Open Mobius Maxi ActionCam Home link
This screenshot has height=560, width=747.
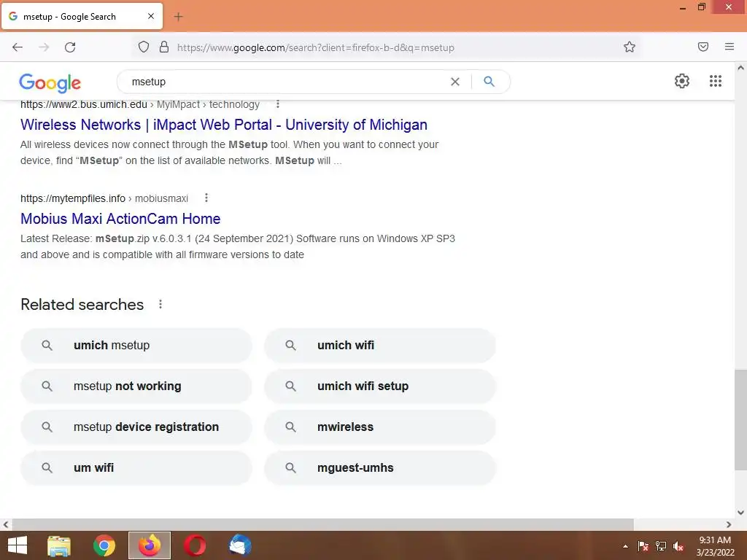tap(120, 219)
